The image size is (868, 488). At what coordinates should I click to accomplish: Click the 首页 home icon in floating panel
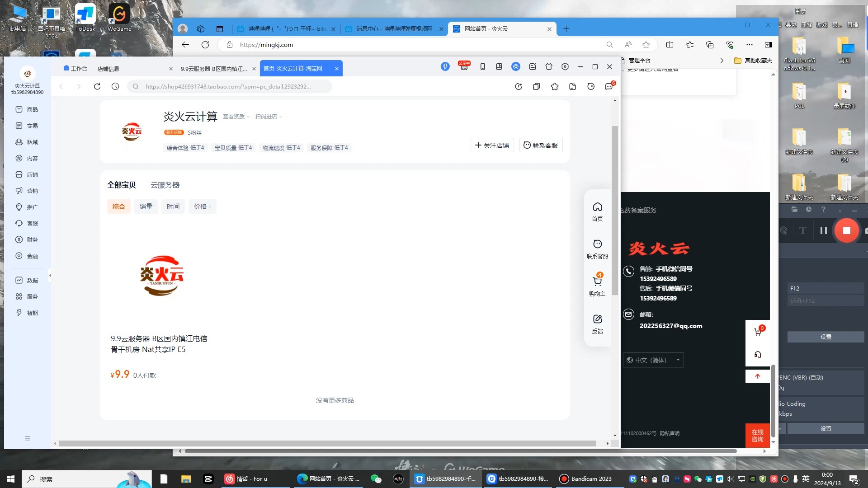(x=597, y=211)
